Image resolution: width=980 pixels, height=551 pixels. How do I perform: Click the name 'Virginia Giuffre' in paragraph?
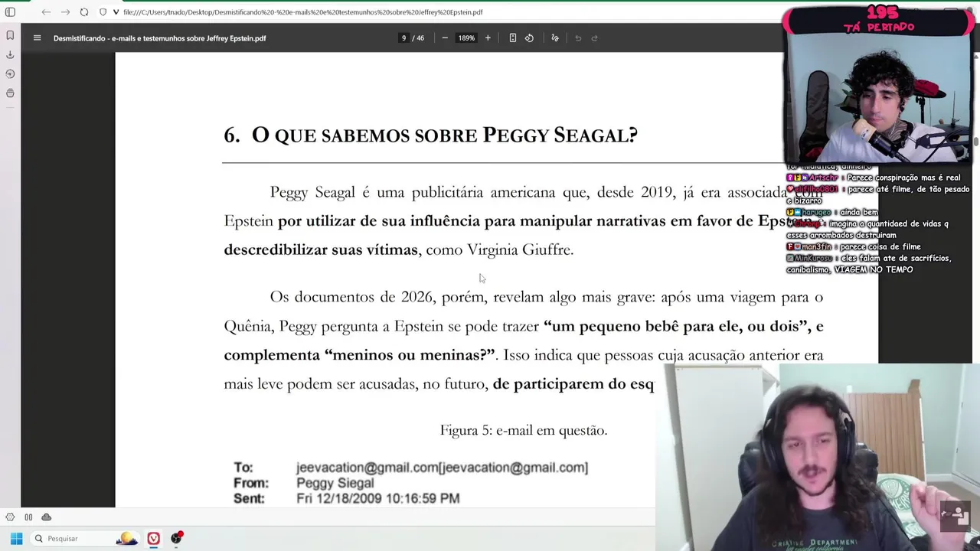click(x=520, y=249)
